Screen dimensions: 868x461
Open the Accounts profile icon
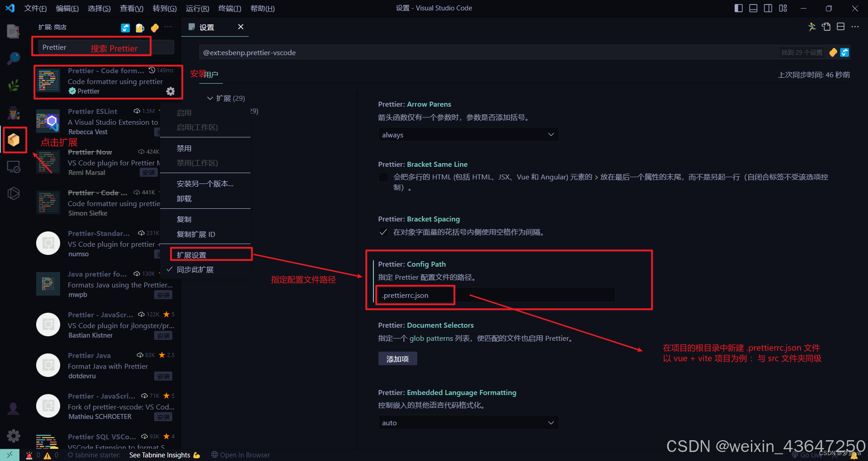click(x=13, y=409)
